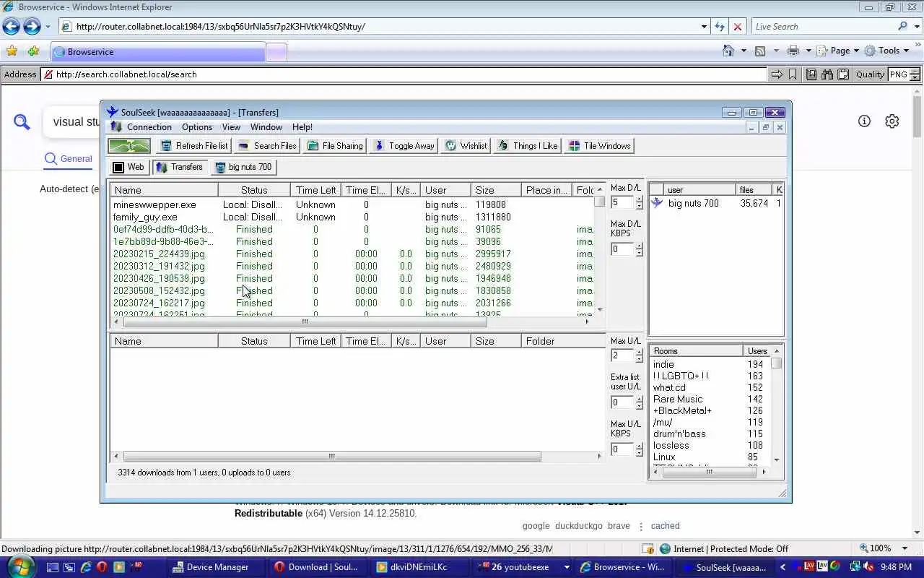Select the Rare Music room

[x=710, y=399]
